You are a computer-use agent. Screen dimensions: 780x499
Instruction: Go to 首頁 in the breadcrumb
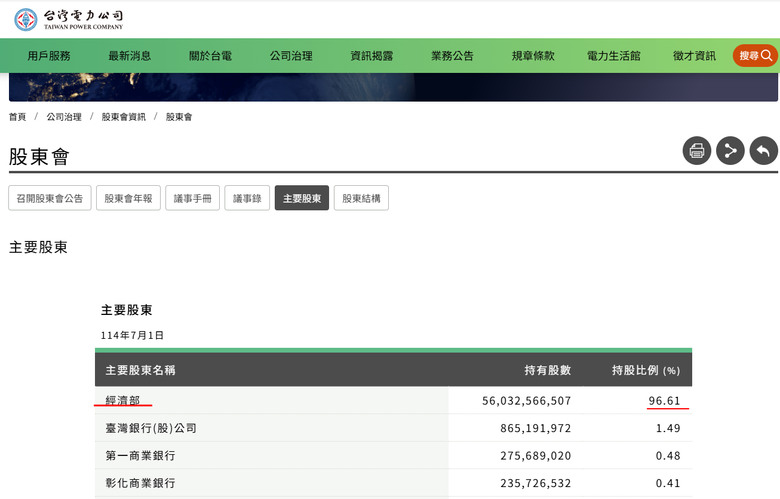[17, 117]
